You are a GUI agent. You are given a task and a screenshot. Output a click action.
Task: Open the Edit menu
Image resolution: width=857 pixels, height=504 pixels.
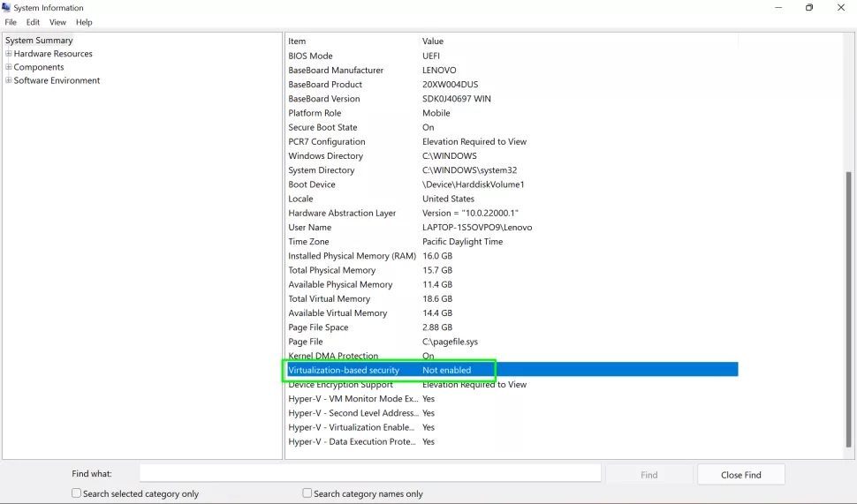[x=33, y=22]
